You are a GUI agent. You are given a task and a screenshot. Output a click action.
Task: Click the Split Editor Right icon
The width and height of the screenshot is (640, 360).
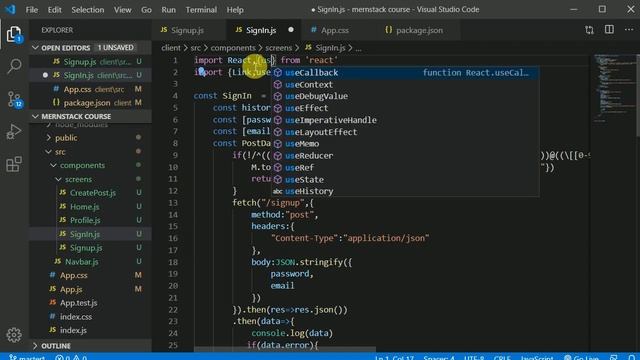609,30
